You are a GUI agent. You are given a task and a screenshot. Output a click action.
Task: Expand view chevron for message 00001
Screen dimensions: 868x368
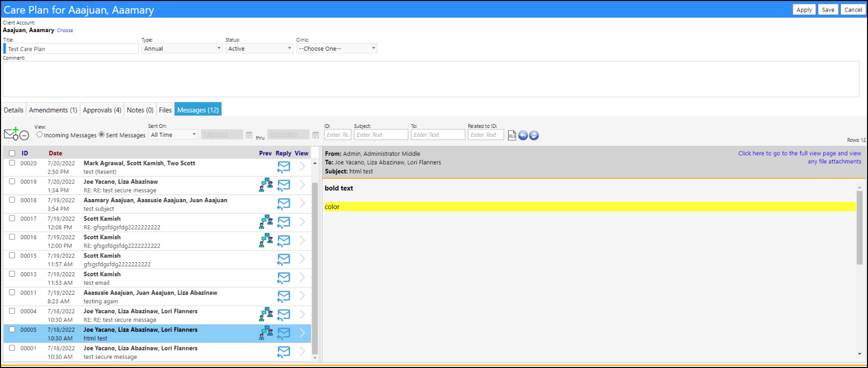point(302,352)
